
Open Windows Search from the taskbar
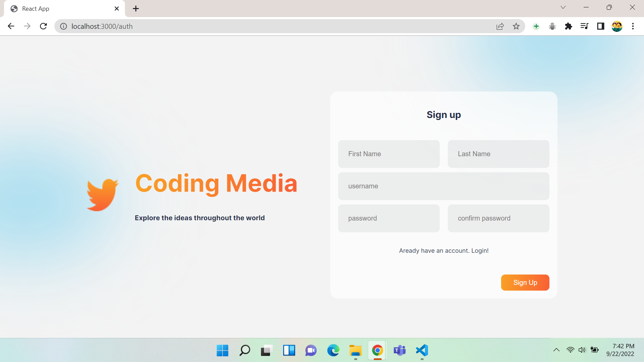245,351
